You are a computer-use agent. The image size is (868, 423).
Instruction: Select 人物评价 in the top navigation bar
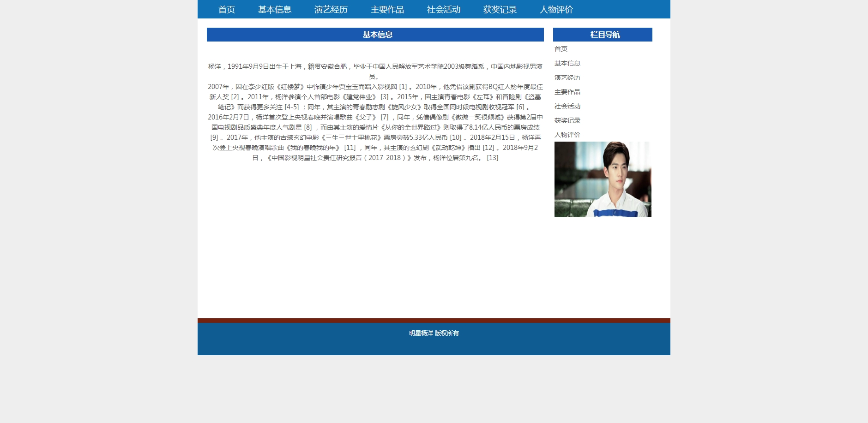click(x=556, y=10)
